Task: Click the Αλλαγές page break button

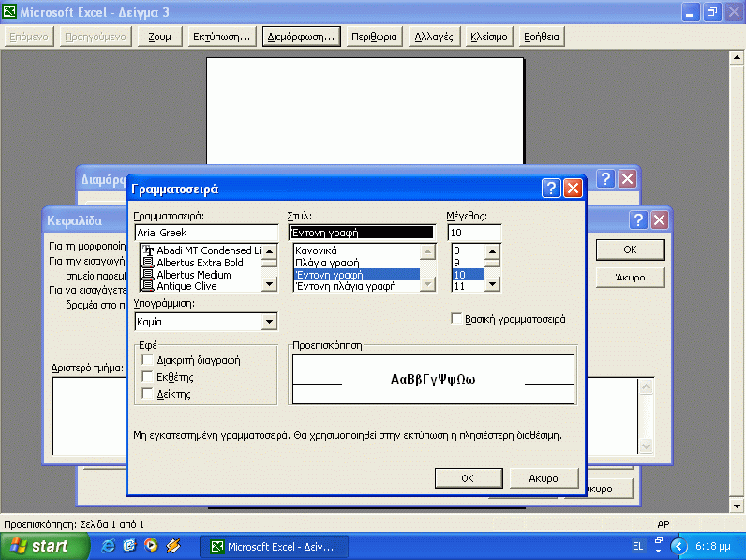Action: point(434,37)
